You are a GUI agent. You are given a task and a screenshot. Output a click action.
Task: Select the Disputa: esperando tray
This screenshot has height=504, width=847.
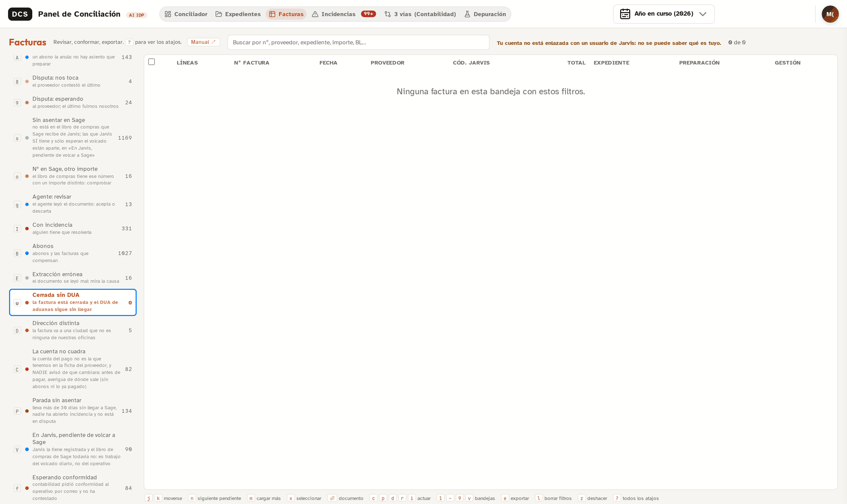73,102
